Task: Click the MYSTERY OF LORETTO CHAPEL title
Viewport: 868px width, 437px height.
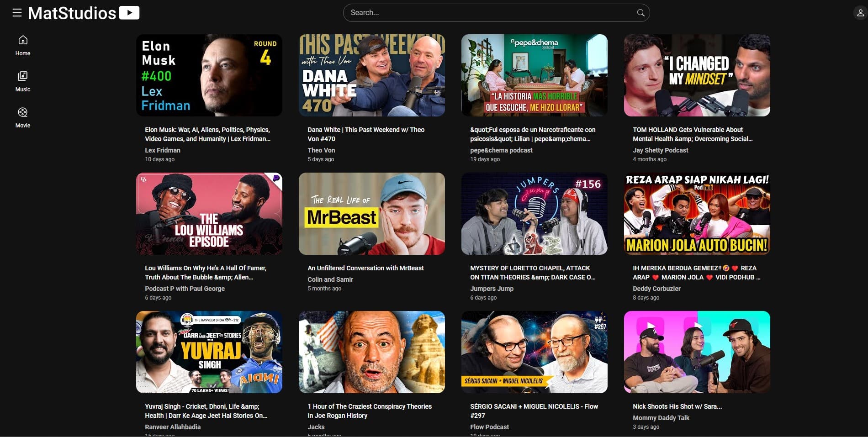Action: click(x=533, y=273)
